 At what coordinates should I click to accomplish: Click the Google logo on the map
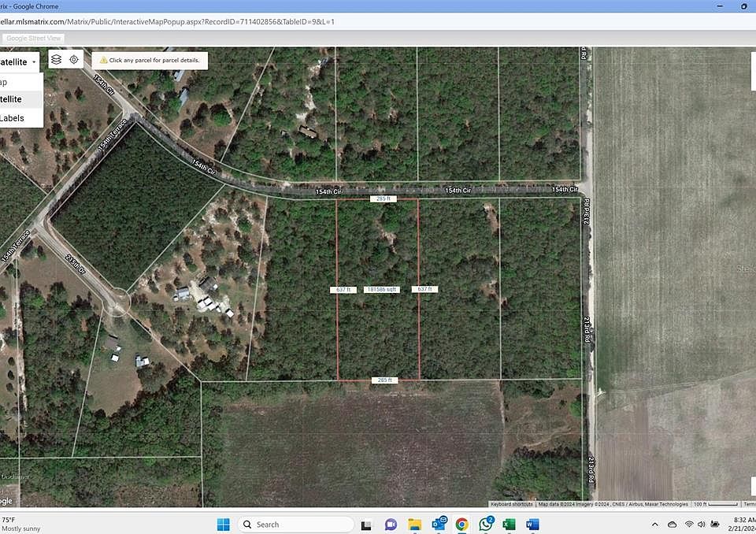pyautogui.click(x=6, y=501)
